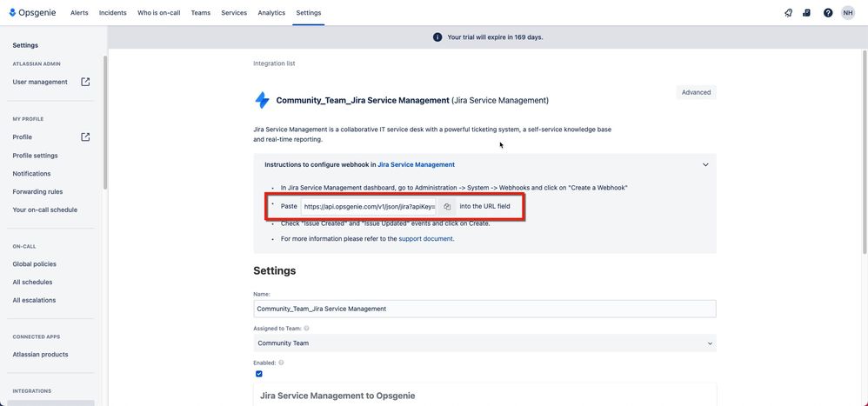The width and height of the screenshot is (868, 406).
Task: Open the rocket quick-start icon
Action: point(788,13)
